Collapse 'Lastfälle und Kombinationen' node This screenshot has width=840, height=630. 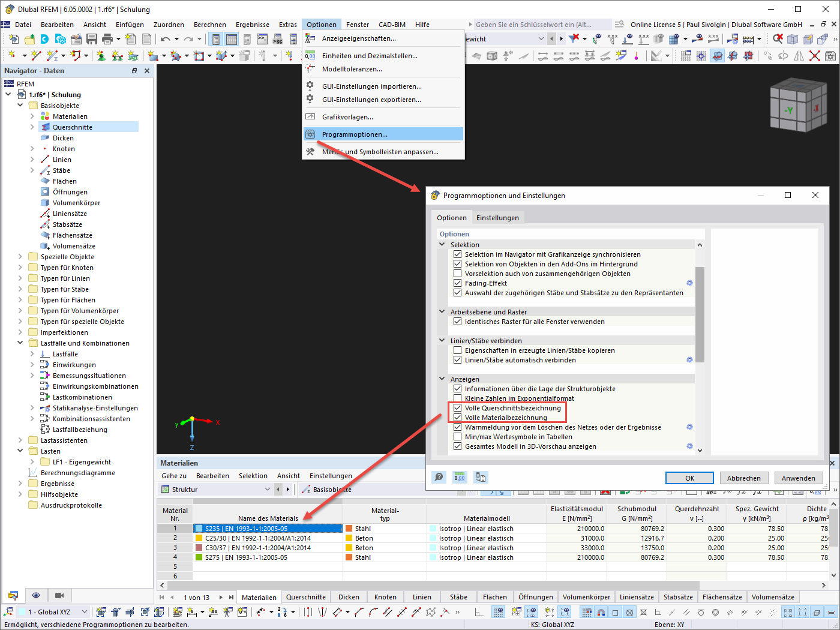[x=20, y=343]
